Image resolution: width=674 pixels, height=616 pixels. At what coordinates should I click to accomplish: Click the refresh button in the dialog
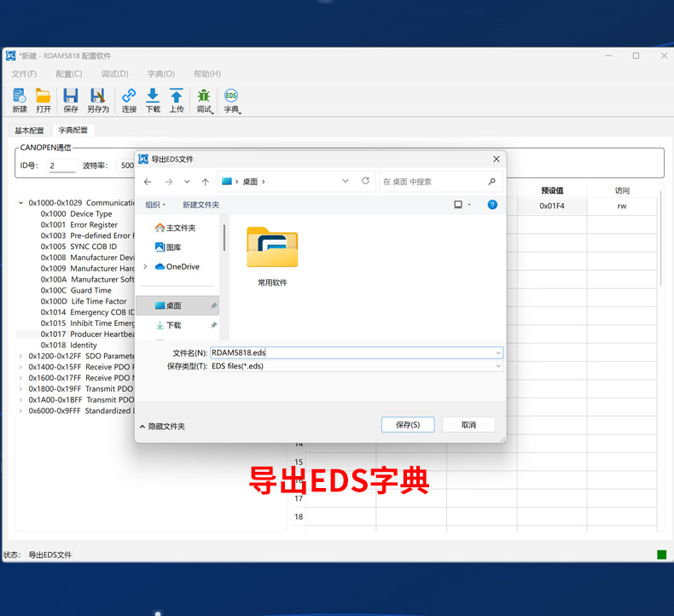pos(366,181)
